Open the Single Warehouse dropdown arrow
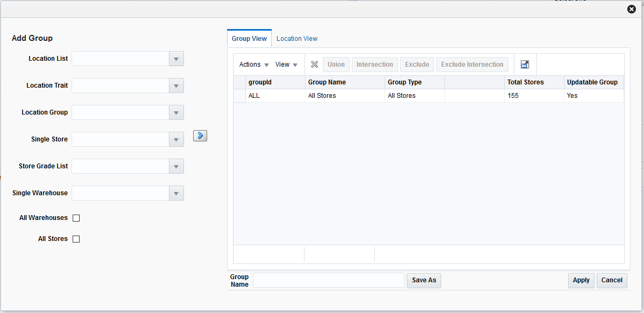This screenshot has height=313, width=644. (x=176, y=193)
